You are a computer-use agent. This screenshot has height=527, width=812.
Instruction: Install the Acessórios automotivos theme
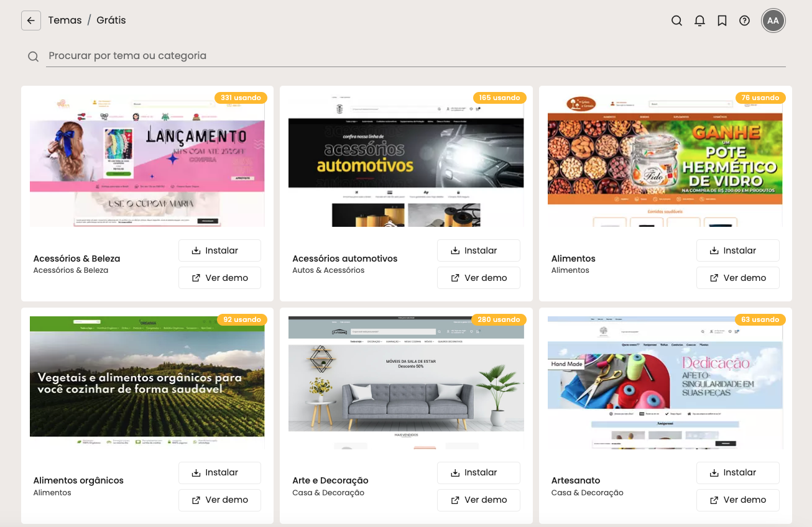click(x=478, y=250)
